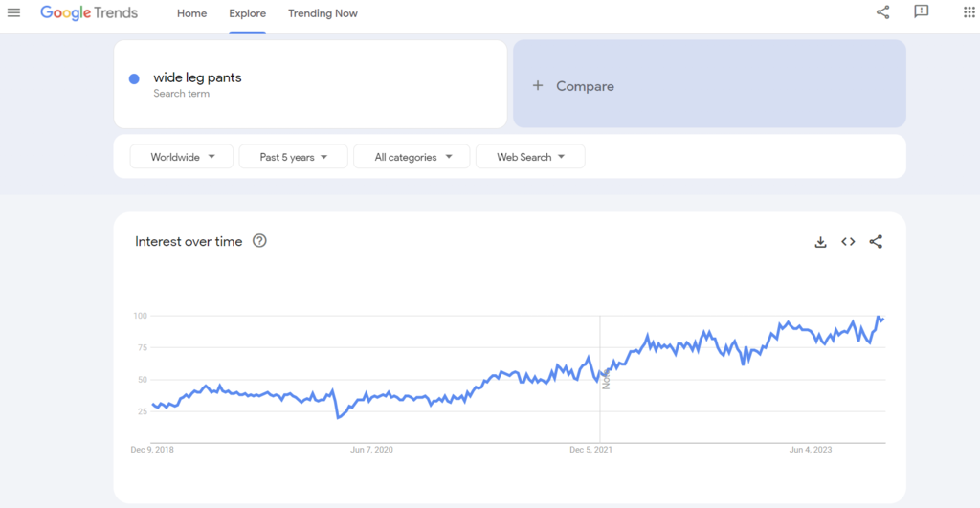The width and height of the screenshot is (980, 508).
Task: Download the Interest over time CSV
Action: (820, 242)
